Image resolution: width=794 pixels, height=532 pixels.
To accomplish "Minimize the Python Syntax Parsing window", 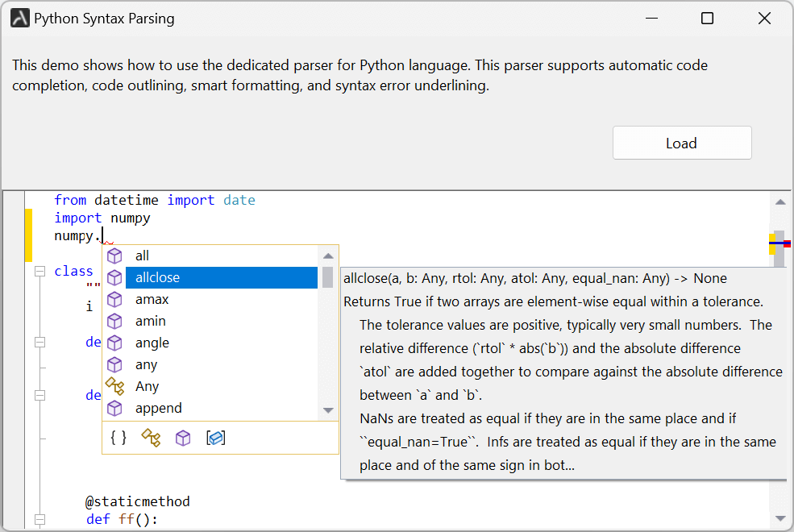I will tap(651, 19).
